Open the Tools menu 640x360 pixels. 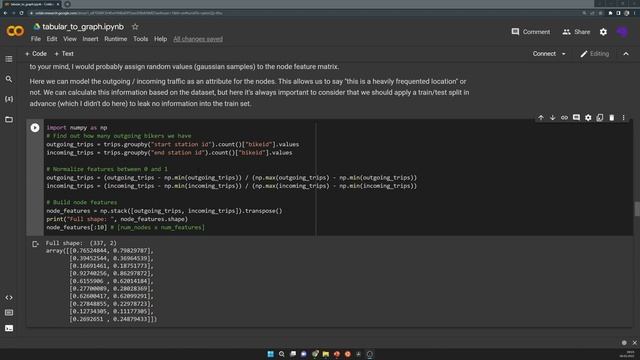140,39
